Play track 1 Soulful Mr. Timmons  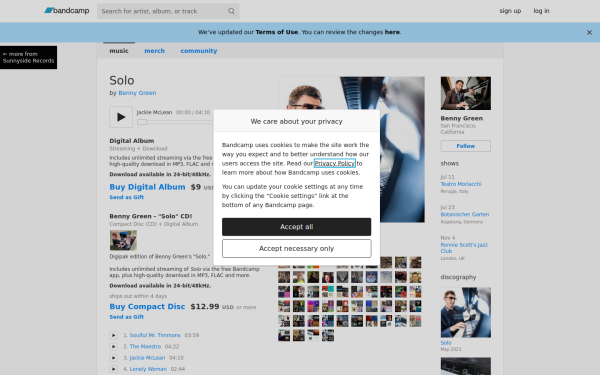[113, 335]
